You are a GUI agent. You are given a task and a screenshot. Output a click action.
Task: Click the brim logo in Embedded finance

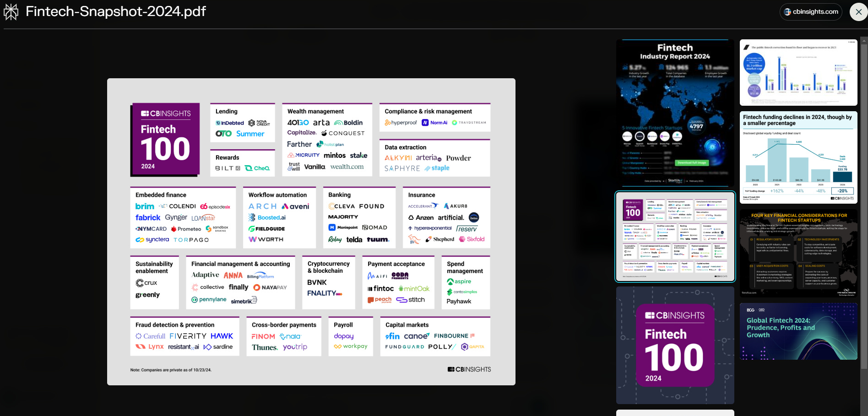[145, 206]
